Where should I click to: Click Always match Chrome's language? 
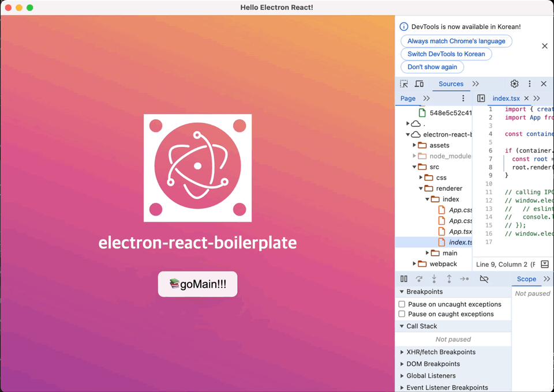coord(456,41)
